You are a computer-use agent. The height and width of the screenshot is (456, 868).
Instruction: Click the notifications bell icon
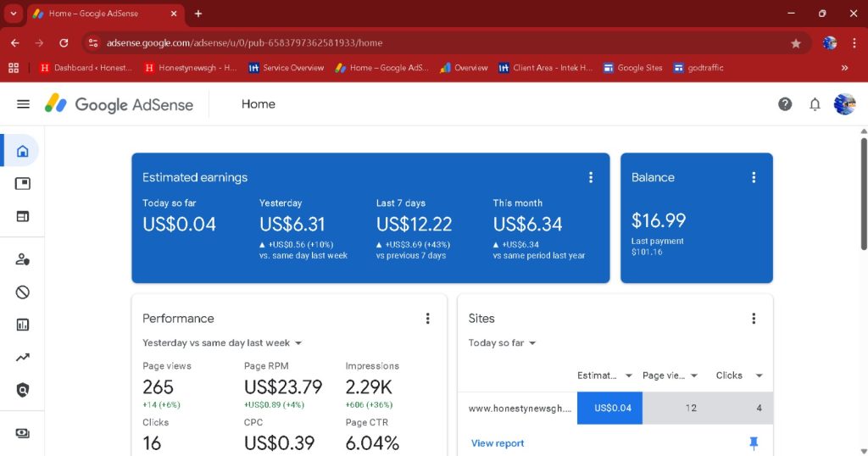(815, 104)
